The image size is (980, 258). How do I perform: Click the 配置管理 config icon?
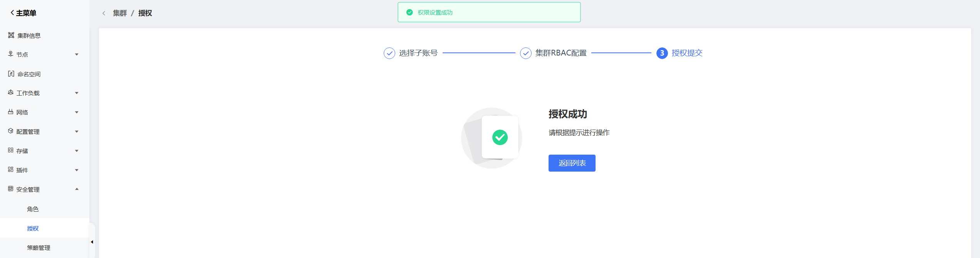coord(11,131)
